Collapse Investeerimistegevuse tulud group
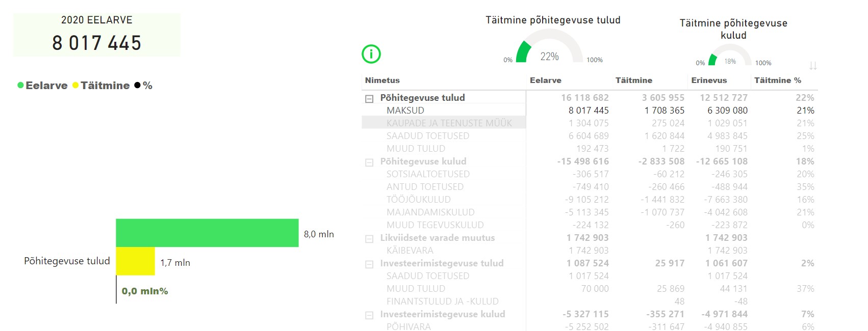Screen dimensions: 868x331 point(369,264)
